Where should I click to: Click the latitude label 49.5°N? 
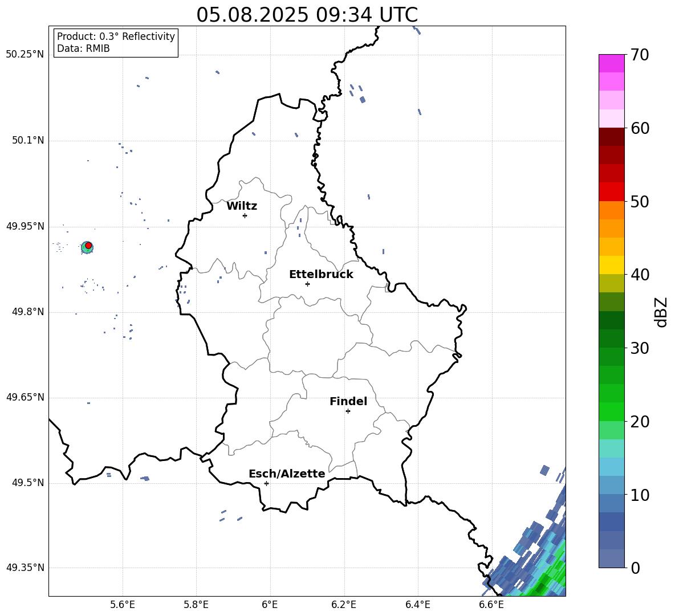pos(28,483)
